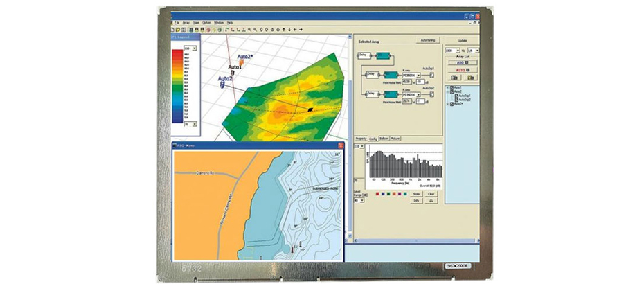
Task: Click the red AUTO button in Array List
Action: [463, 70]
